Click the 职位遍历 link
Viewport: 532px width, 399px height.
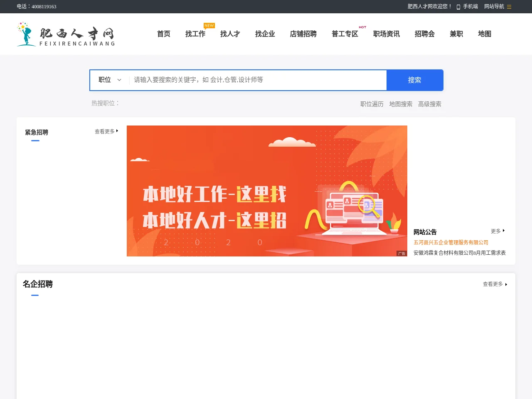(372, 104)
